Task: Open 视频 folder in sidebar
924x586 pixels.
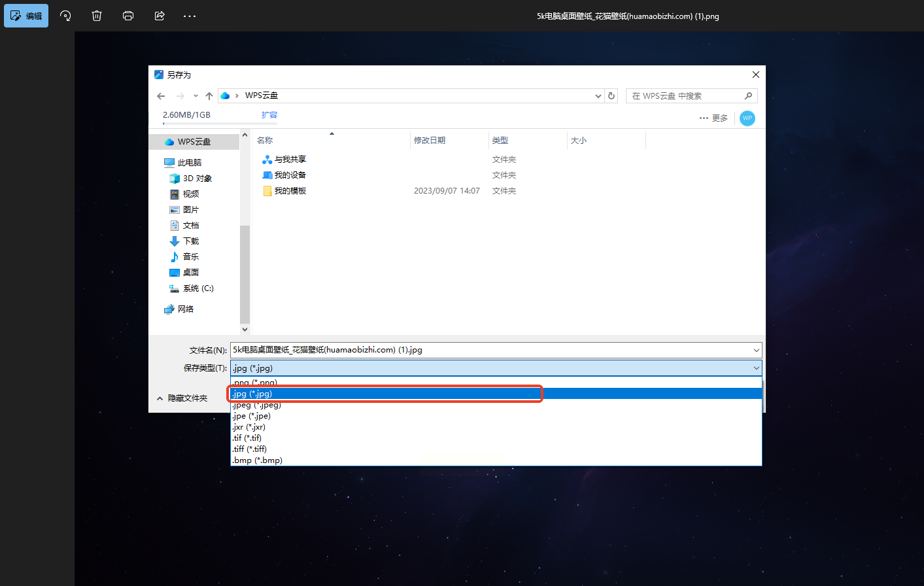Action: [x=184, y=194]
